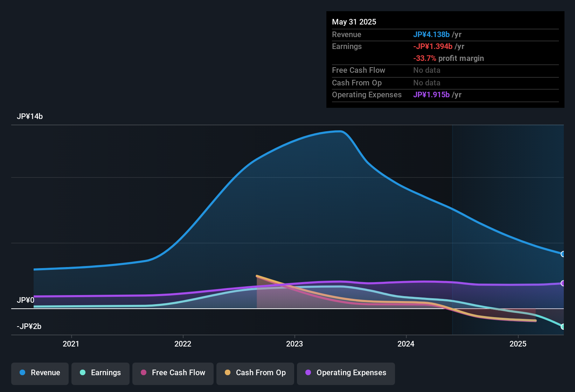575x392 pixels.
Task: Click the JP¥14b y-axis label
Action: 30,117
